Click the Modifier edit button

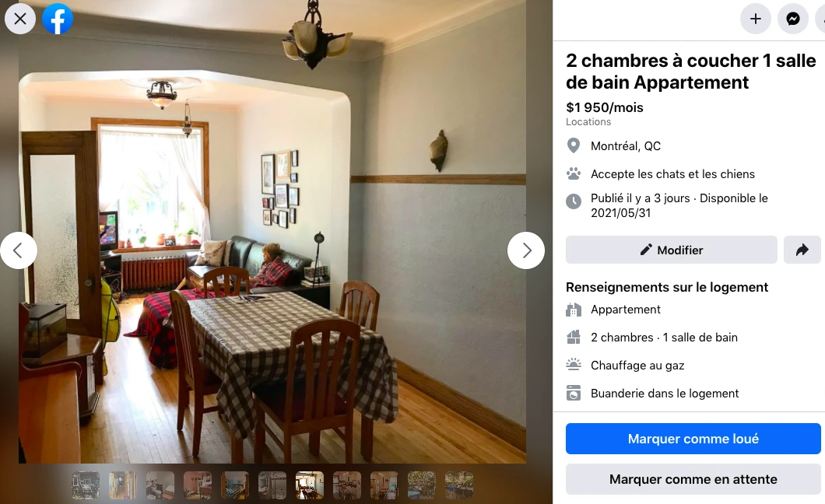tap(672, 250)
